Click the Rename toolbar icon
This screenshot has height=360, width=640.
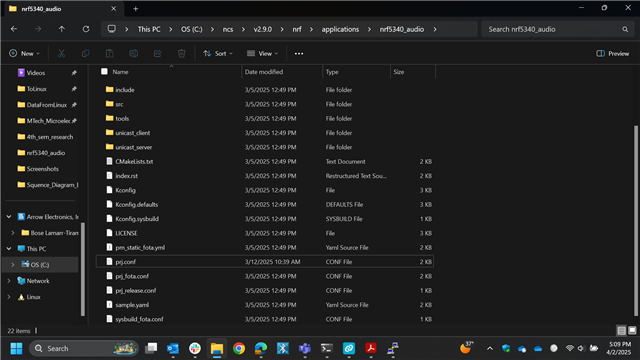tap(133, 53)
